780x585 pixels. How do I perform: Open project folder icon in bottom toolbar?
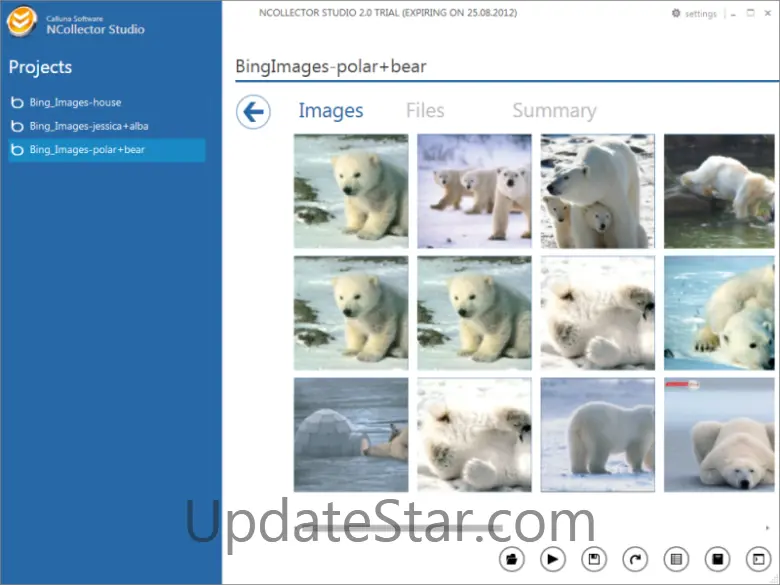(x=511, y=558)
